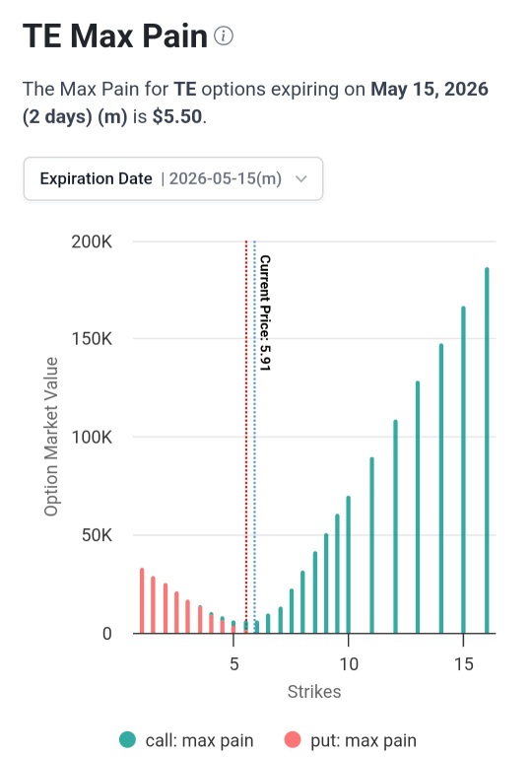Select the 2026-05-15(m) expiration value
532x757 pixels.
(226, 178)
